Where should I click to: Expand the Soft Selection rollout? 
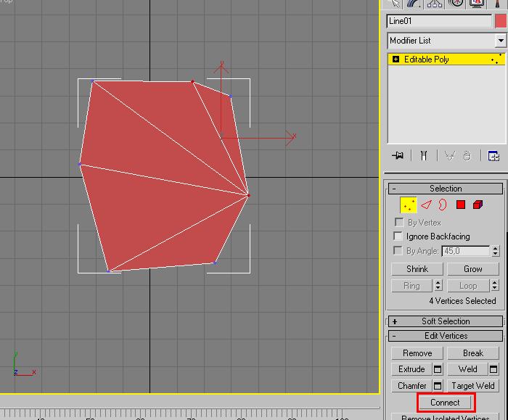(446, 321)
